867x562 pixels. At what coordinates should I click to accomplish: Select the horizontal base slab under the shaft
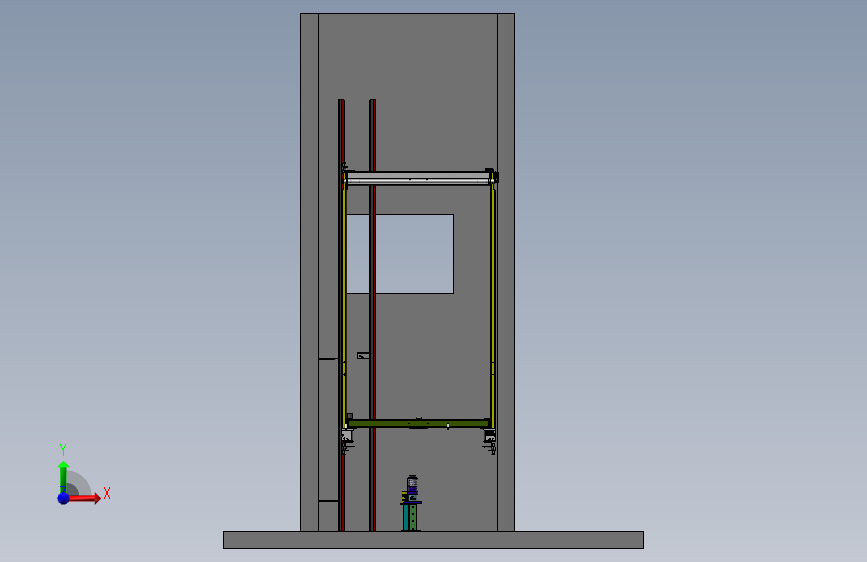point(434,540)
